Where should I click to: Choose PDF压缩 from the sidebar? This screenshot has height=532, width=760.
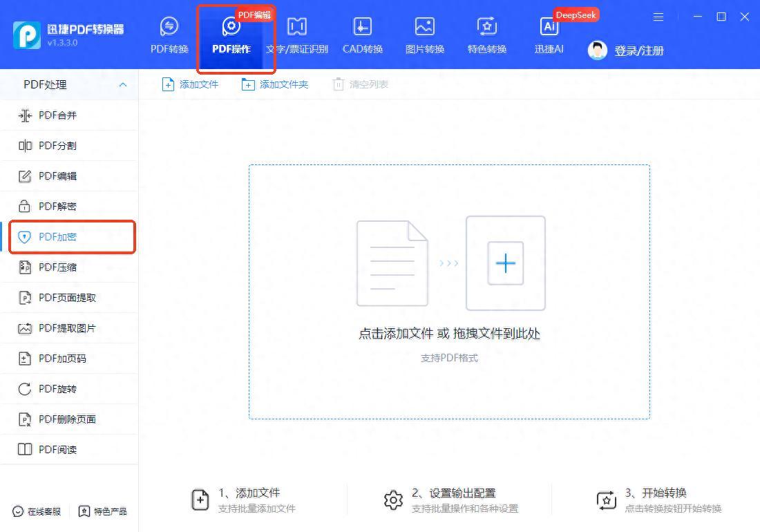point(57,267)
